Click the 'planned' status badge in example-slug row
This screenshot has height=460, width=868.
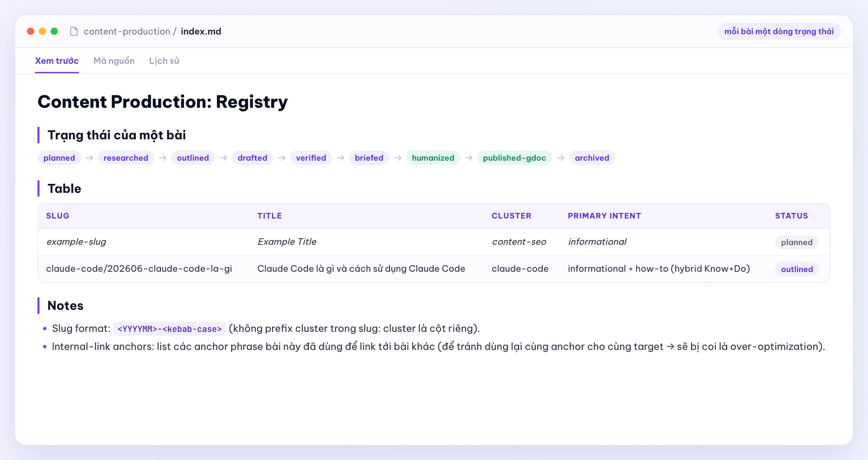click(797, 242)
